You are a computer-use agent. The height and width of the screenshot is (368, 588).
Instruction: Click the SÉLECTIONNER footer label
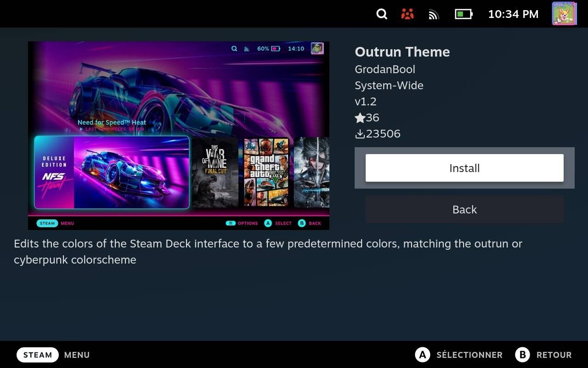click(x=469, y=355)
